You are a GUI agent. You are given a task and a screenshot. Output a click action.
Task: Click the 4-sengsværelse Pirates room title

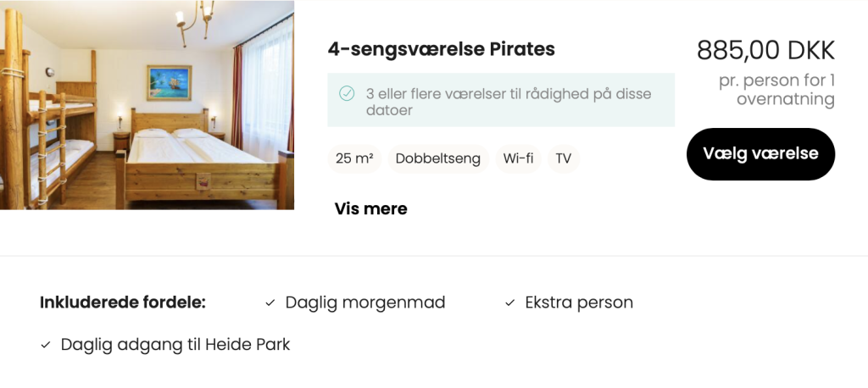click(441, 49)
